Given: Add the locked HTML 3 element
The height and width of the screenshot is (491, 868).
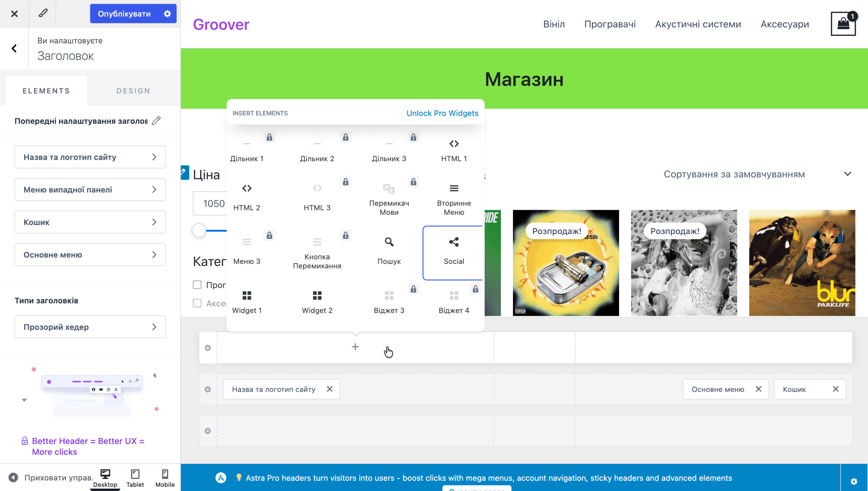Looking at the screenshot, I should pos(317,198).
